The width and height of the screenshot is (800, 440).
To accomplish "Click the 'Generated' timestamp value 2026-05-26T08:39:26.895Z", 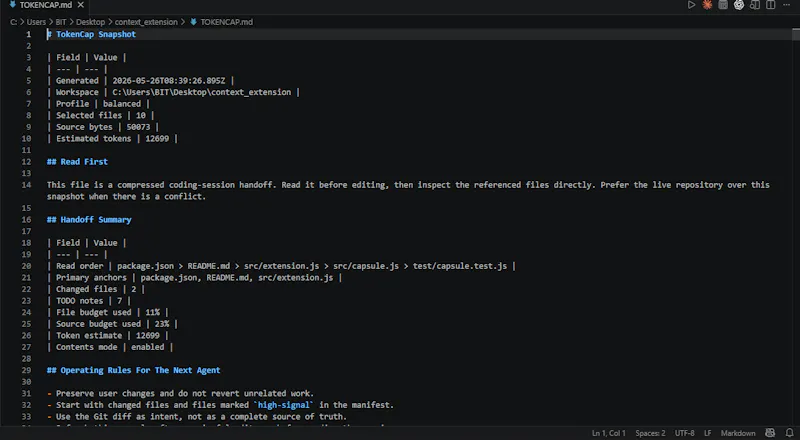I will [x=168, y=81].
